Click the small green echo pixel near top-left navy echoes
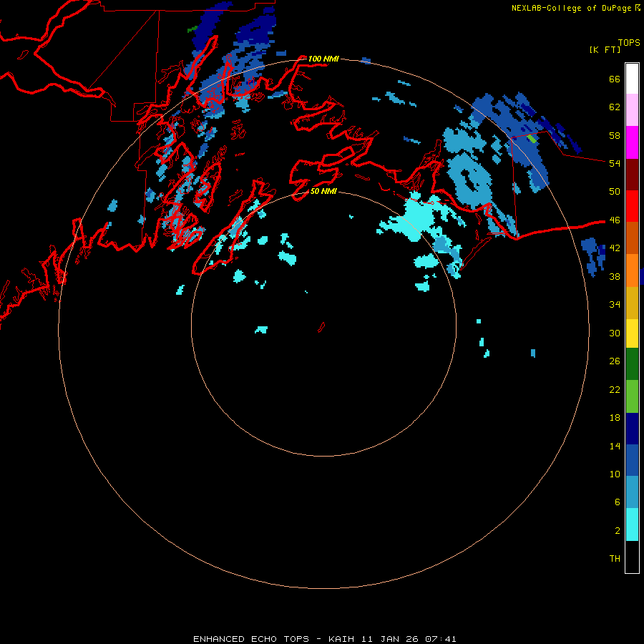 pos(192,29)
